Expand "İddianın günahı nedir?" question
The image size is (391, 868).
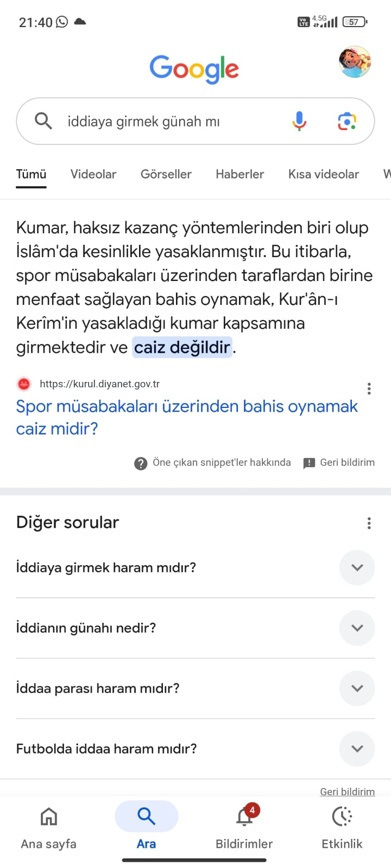click(357, 628)
